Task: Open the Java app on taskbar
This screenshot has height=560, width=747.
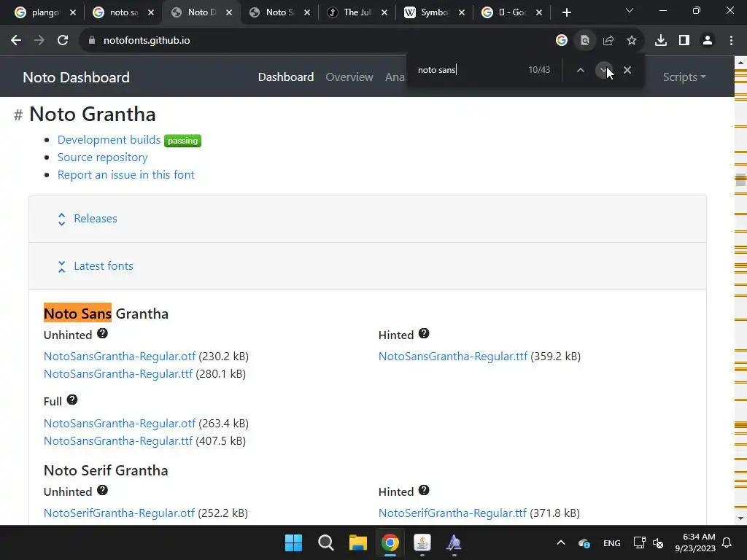Action: 422,542
